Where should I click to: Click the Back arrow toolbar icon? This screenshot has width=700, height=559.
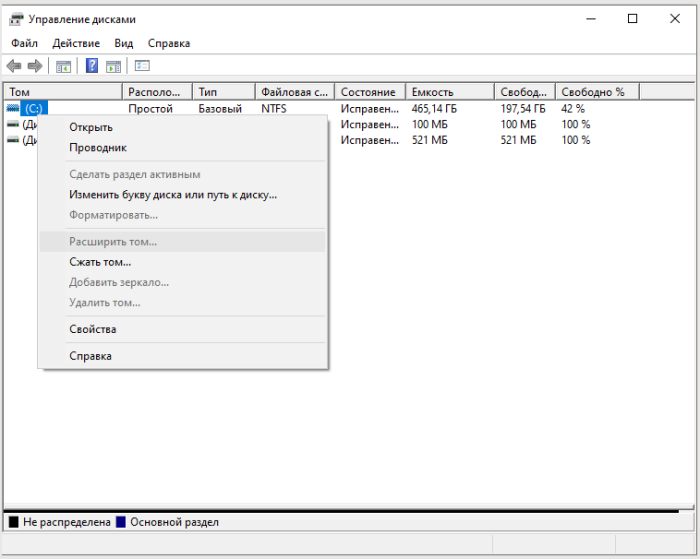(x=14, y=66)
